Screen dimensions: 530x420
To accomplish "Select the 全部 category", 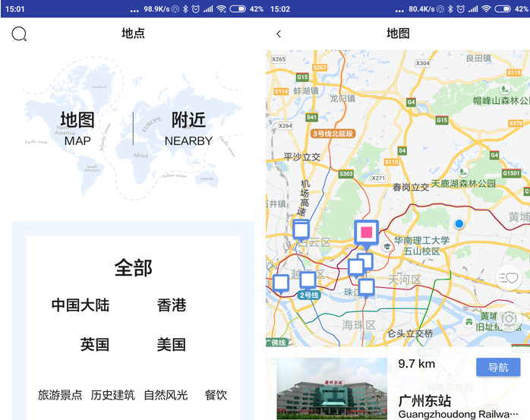I will click(133, 267).
